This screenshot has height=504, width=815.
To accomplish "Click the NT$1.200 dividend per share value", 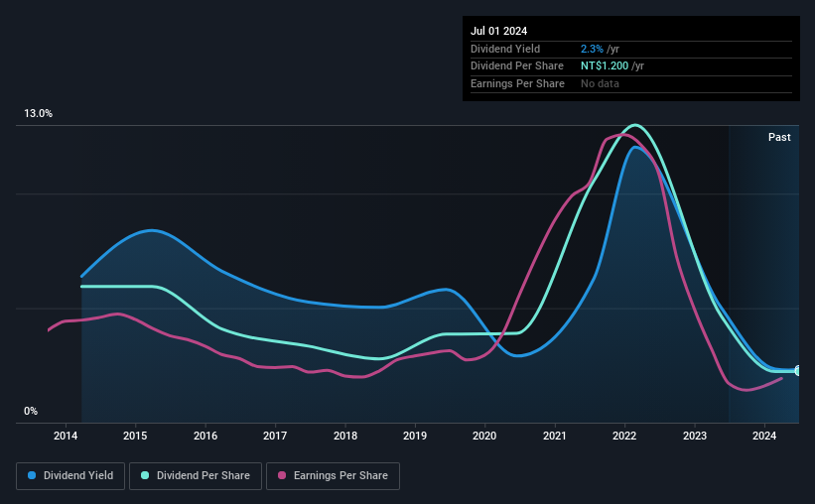I will pyautogui.click(x=605, y=66).
